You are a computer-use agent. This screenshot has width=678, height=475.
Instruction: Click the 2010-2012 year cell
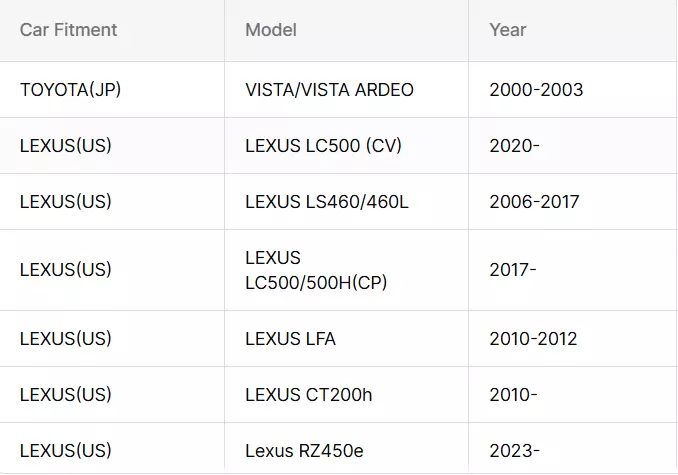click(x=533, y=339)
